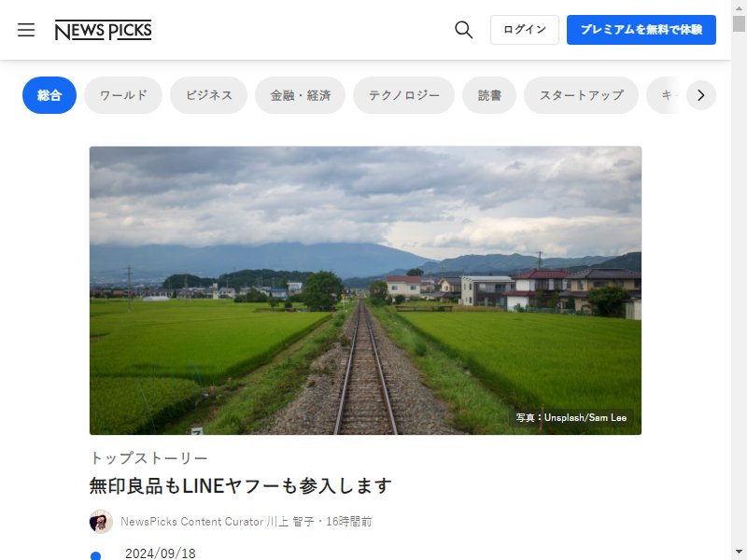747x560 pixels.
Task: Open the hamburger menu
Action: coord(26,30)
